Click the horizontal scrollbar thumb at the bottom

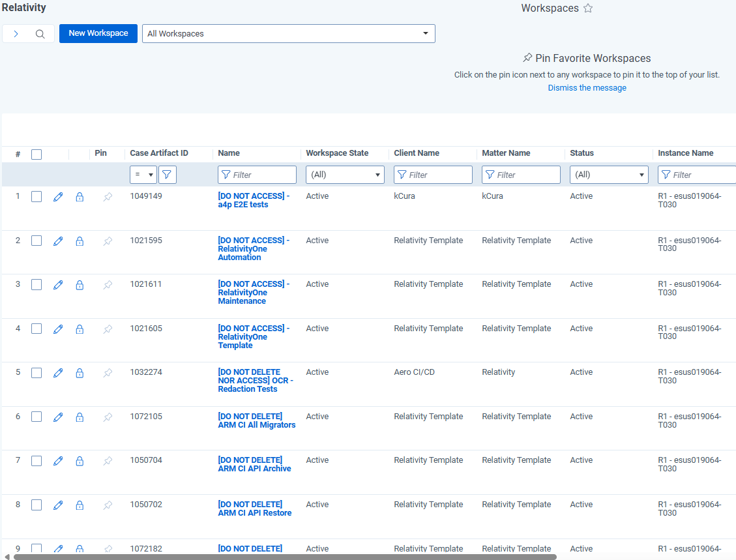[285, 557]
